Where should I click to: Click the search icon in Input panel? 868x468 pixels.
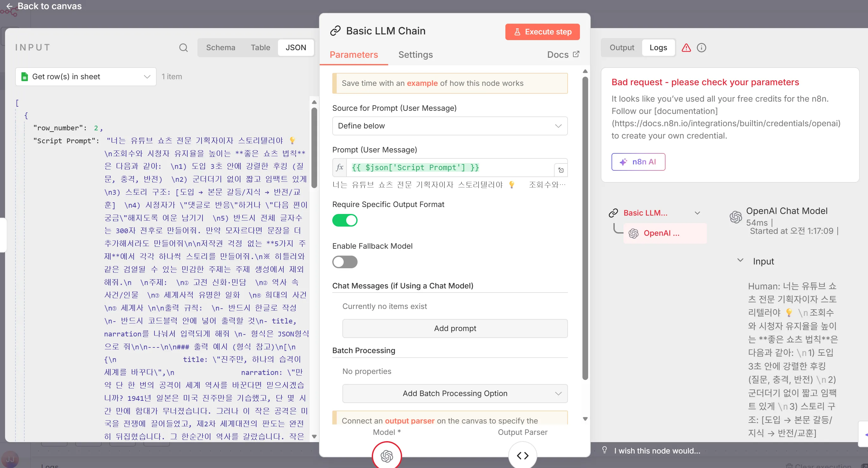point(183,48)
